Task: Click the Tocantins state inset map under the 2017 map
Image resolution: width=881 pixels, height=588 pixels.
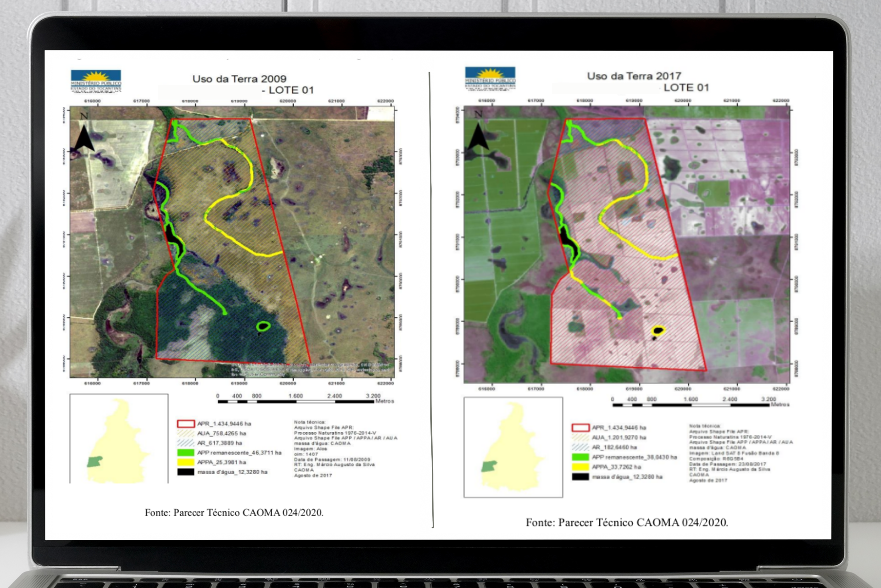Action: coord(513,447)
